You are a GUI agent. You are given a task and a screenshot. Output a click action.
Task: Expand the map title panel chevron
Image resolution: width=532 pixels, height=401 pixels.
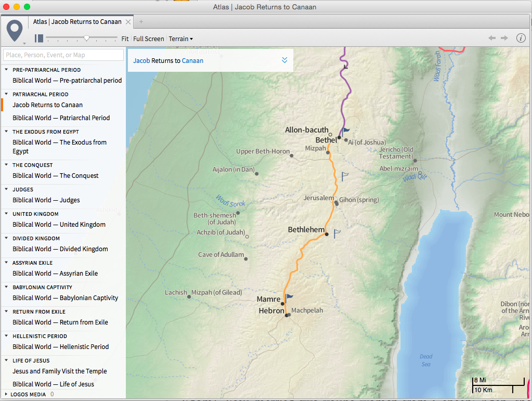[284, 60]
